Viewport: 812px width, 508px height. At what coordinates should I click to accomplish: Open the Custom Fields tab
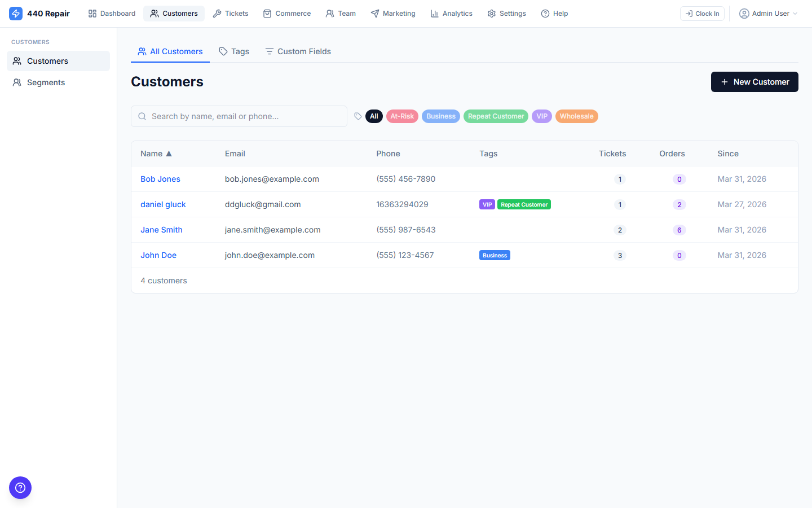coord(298,51)
